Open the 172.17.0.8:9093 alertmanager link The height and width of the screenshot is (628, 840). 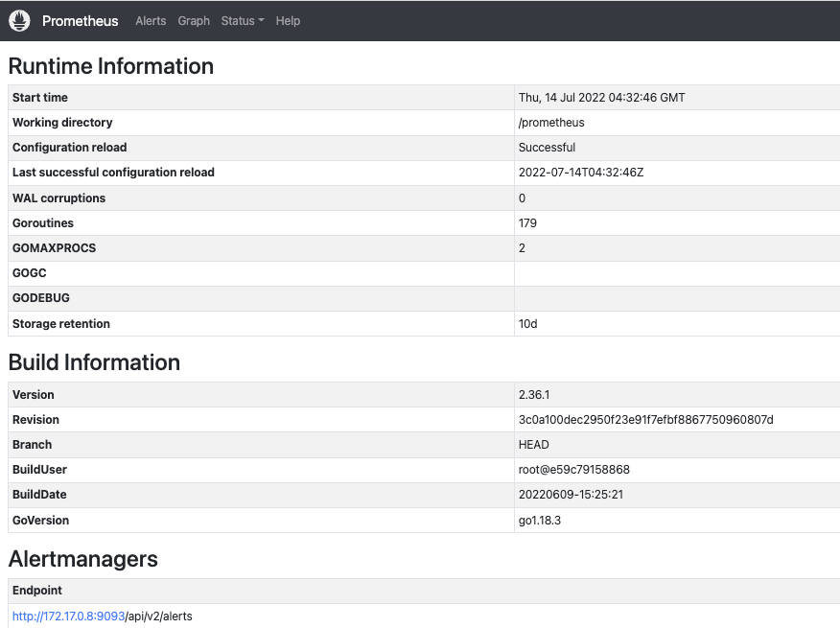[69, 616]
